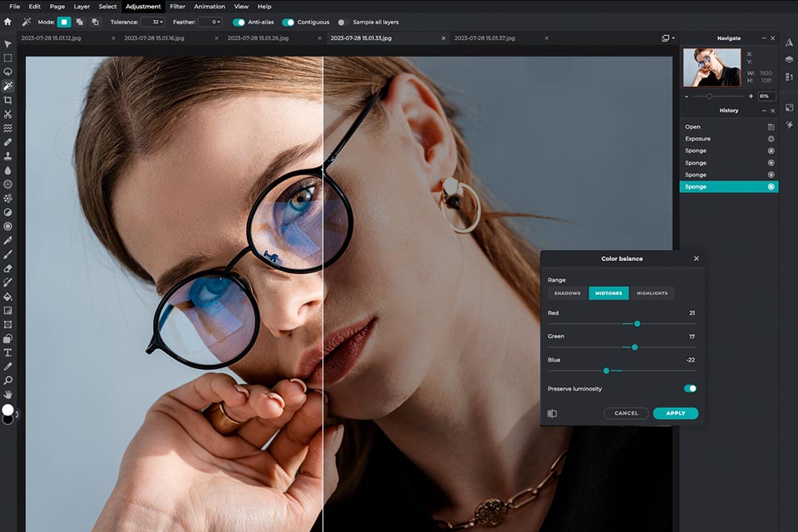The height and width of the screenshot is (532, 798).
Task: Select the Clone stamp tool
Action: click(7, 156)
